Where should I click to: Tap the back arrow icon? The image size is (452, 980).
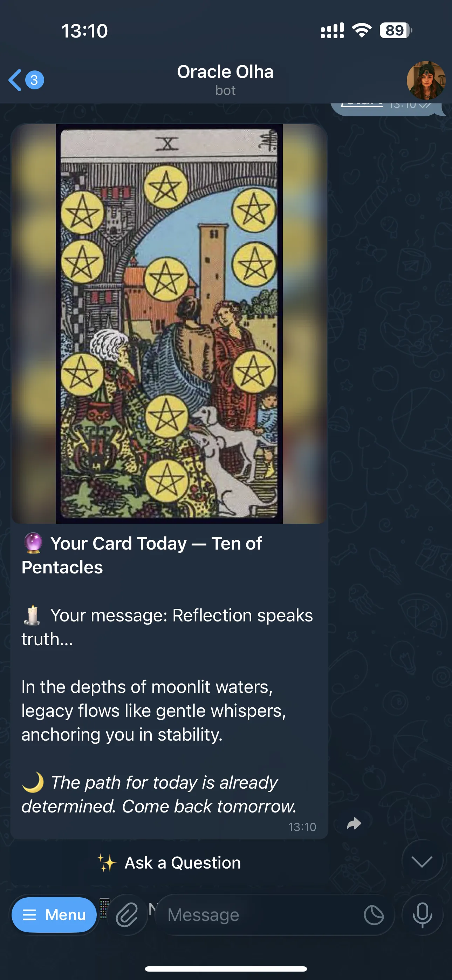(15, 80)
